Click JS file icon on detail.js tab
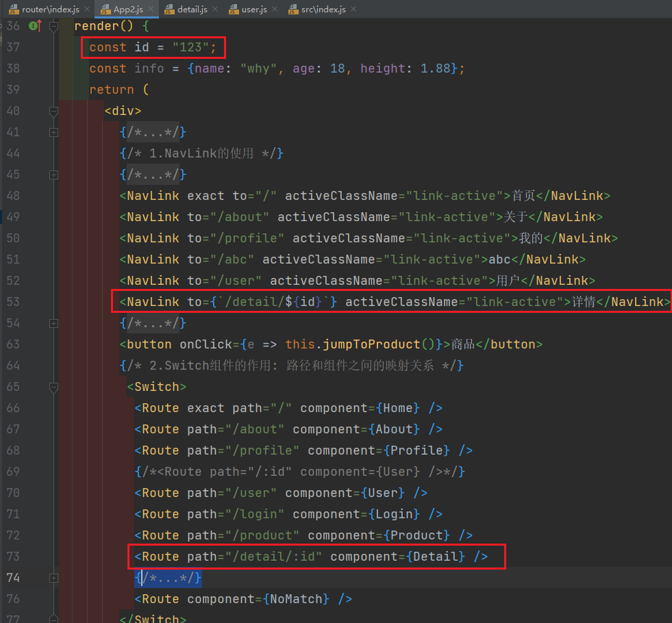Image resolution: width=672 pixels, height=623 pixels. [169, 9]
